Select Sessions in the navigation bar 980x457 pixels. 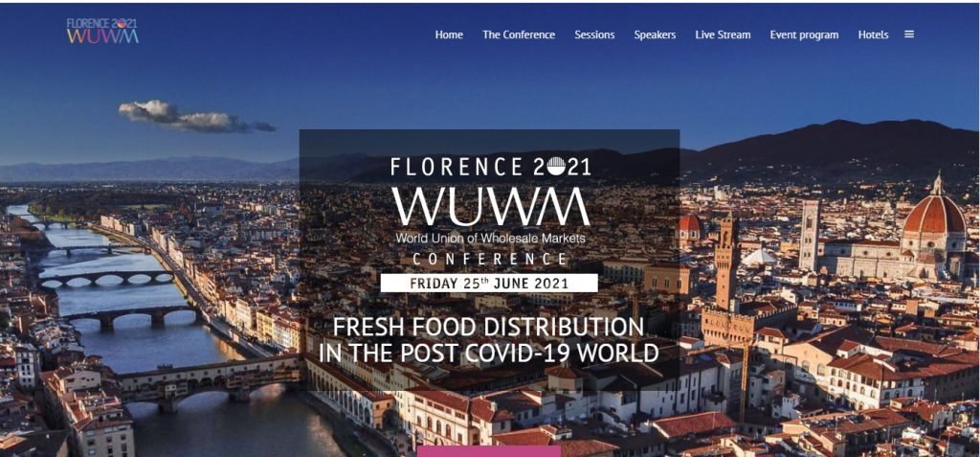(x=594, y=35)
